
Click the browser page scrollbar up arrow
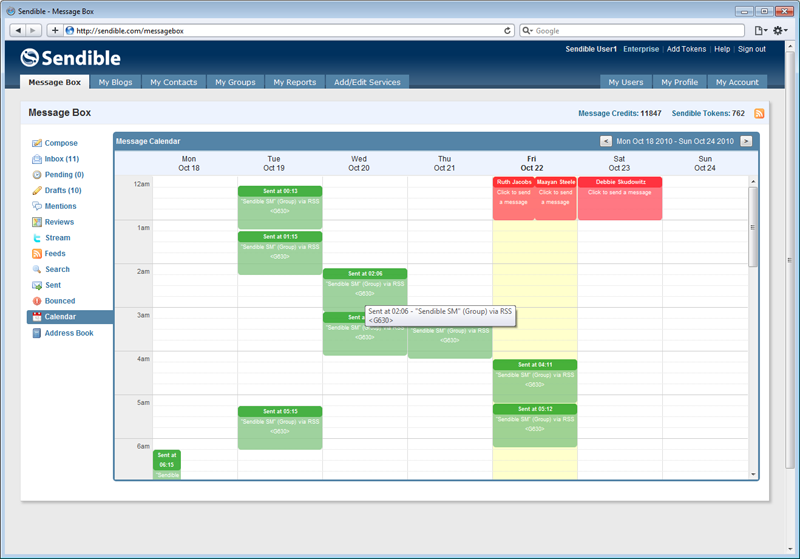pos(790,46)
